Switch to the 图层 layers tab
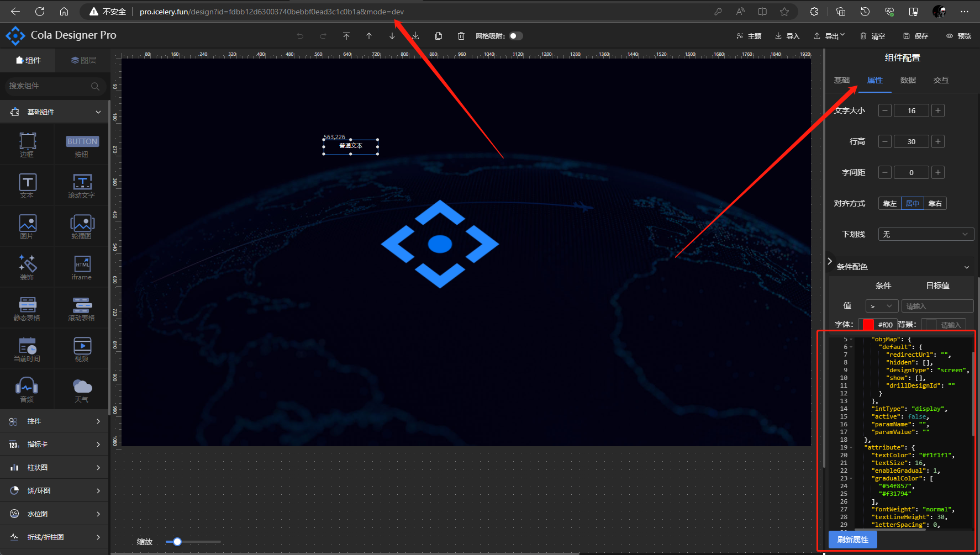Viewport: 980px width, 555px height. click(x=83, y=60)
